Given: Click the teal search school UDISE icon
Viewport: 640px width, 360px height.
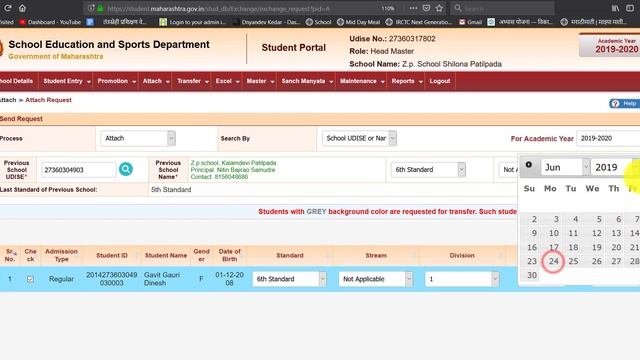Looking at the screenshot, I should point(126,169).
